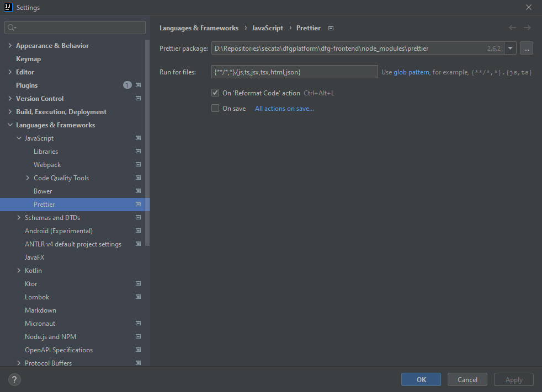Screen dimensions: 542x392
Task: Click project-level icon beside Libraries
Action: (x=139, y=151)
